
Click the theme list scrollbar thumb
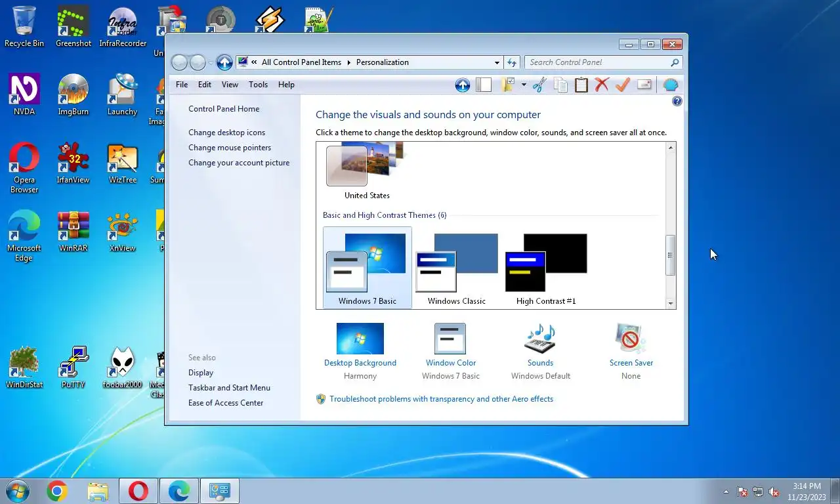(670, 255)
